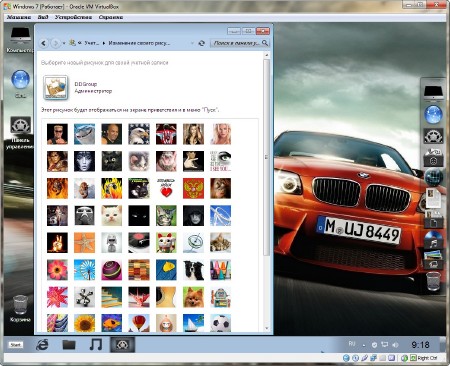
Task: Click the magnifier icon in search box
Action: click(265, 43)
